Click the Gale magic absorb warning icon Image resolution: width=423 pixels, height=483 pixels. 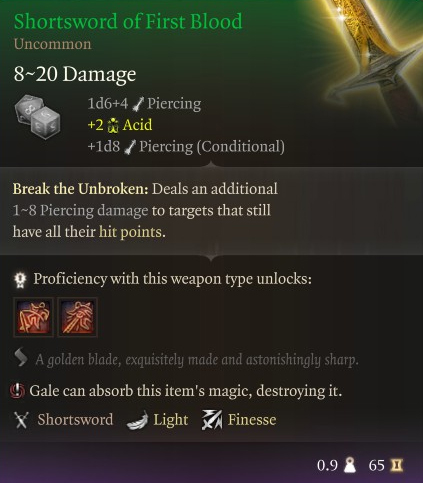click(17, 390)
